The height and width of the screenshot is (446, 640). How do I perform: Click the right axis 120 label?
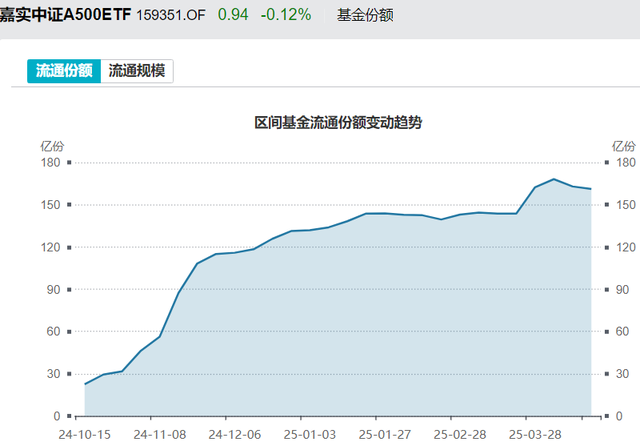click(x=626, y=247)
